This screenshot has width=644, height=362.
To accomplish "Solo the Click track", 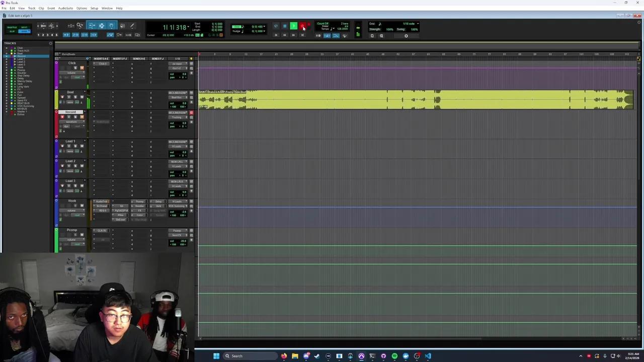I will (75, 68).
